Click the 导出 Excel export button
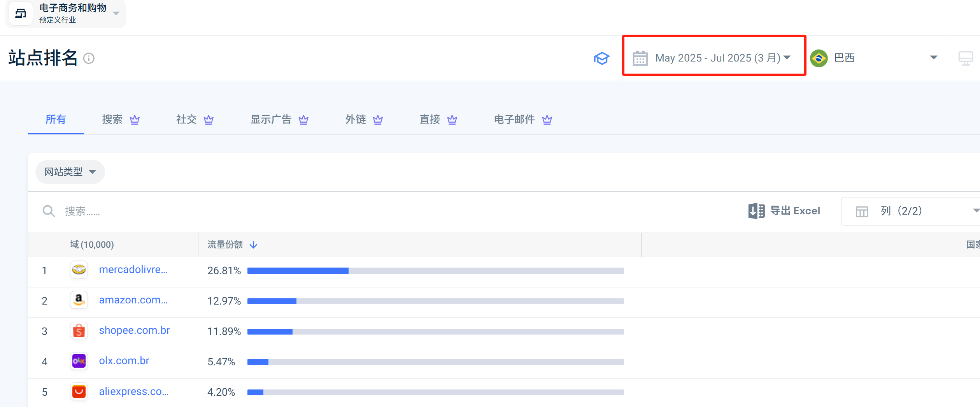This screenshot has width=980, height=407. (784, 211)
